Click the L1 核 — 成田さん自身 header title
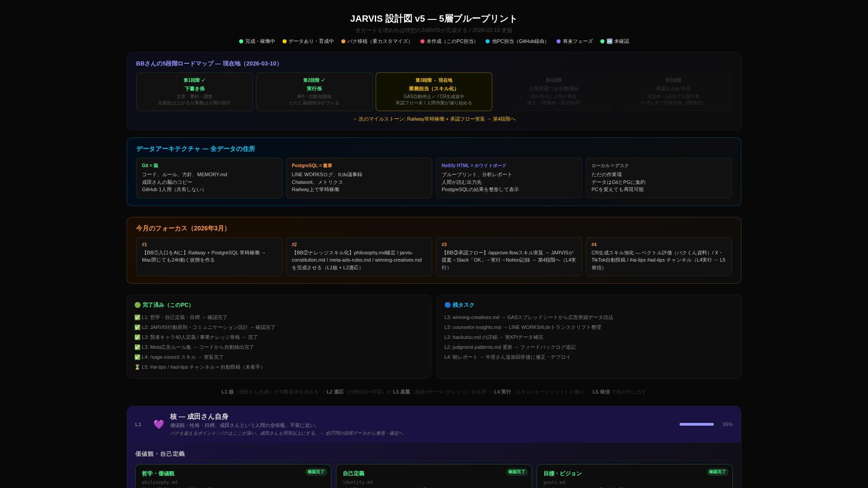Viewport: 868px width, 488px height. [199, 417]
